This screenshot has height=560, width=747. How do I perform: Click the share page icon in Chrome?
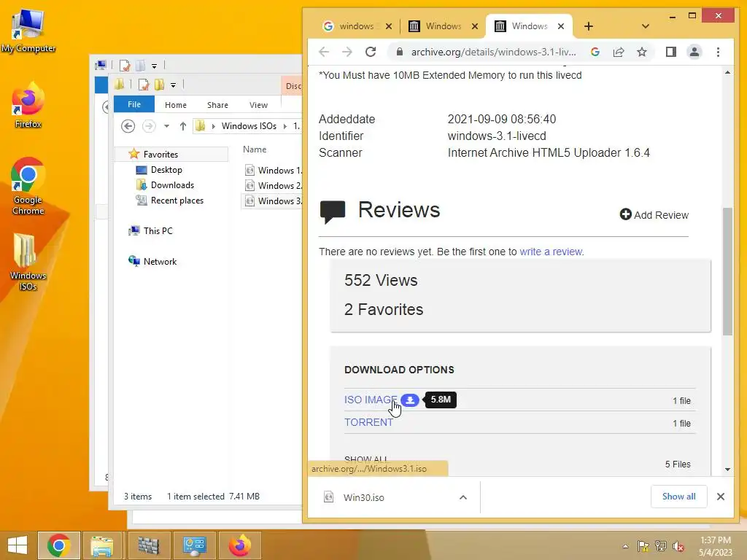tap(619, 52)
